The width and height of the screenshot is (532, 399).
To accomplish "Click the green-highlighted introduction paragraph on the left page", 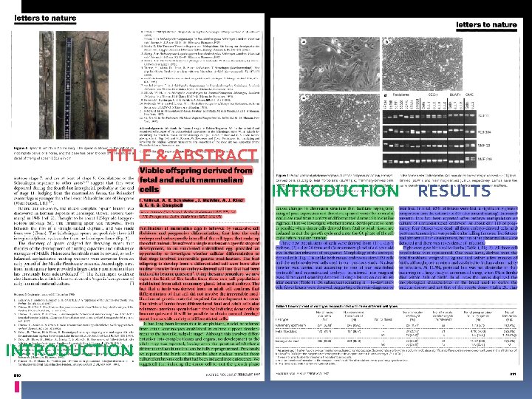I will 199,344.
